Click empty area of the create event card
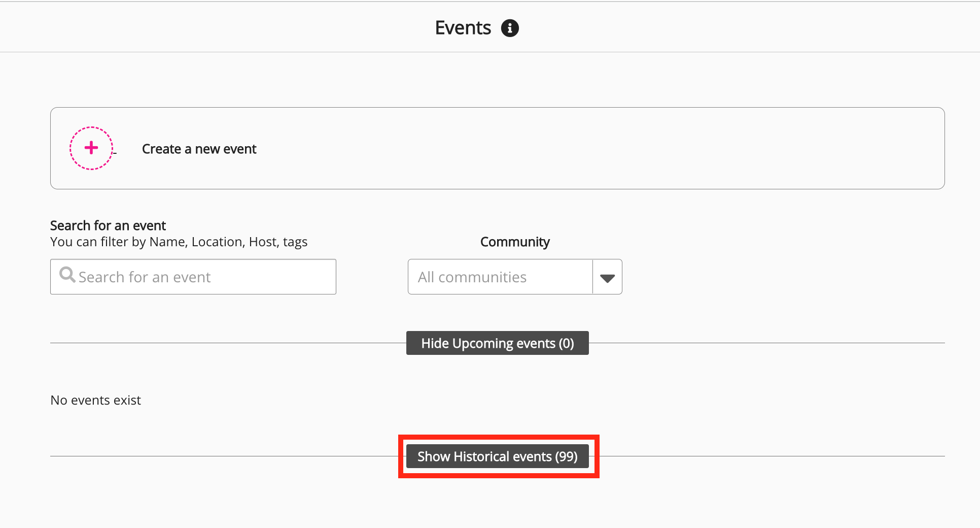 [609, 148]
